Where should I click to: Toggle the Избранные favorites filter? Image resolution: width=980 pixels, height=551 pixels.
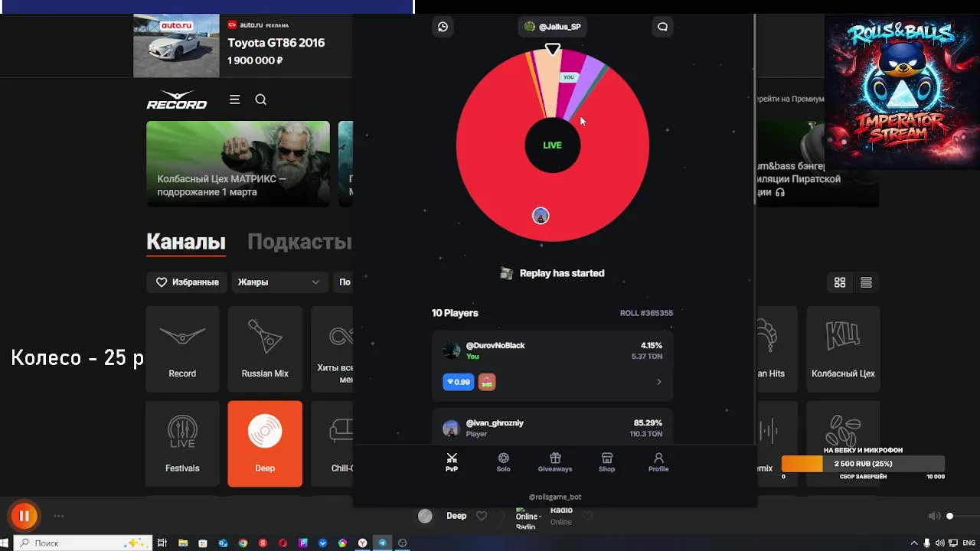188,282
